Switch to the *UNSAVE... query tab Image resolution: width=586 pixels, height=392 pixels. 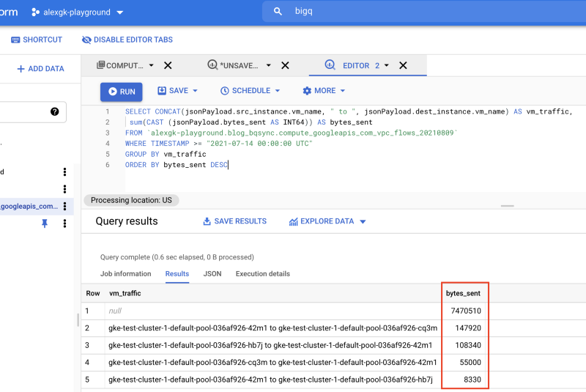tap(233, 65)
